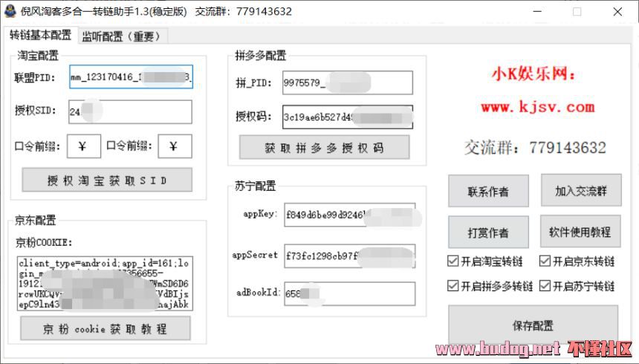Switch to the 转链基本配置 tab
Screen dimensions: 639x364
coord(40,35)
